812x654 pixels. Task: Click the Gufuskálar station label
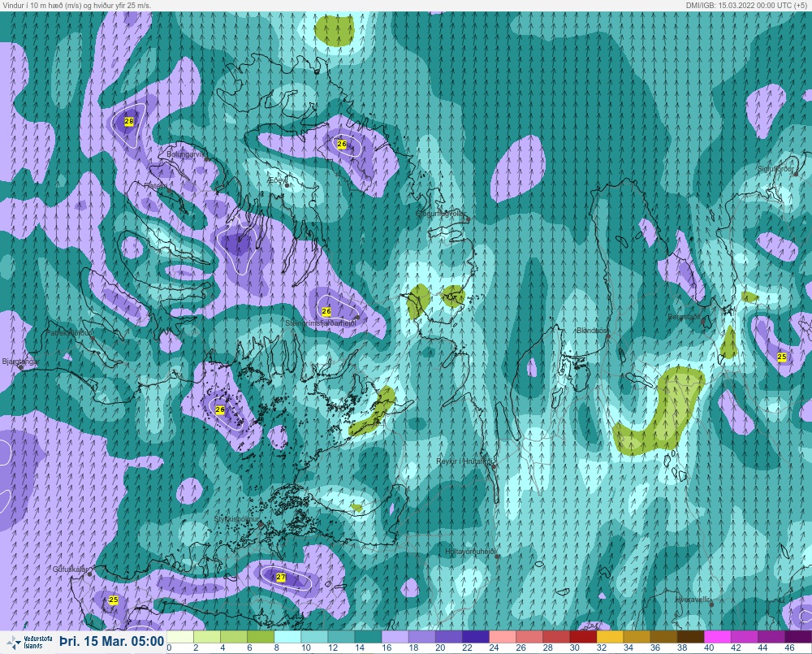point(70,570)
